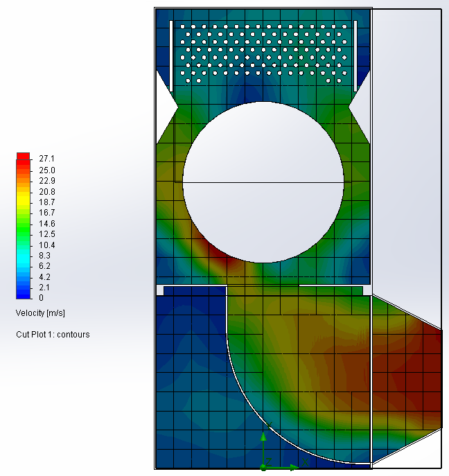This screenshot has width=449, height=476.
Task: Click the Y axis arrow of triad
Action: pos(263,437)
